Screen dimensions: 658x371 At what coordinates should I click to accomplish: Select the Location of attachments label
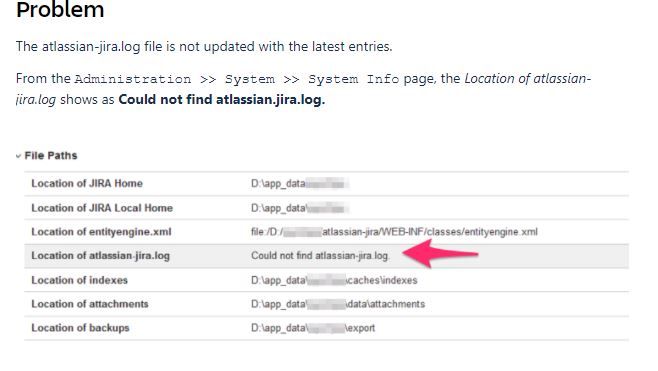pyautogui.click(x=90, y=304)
